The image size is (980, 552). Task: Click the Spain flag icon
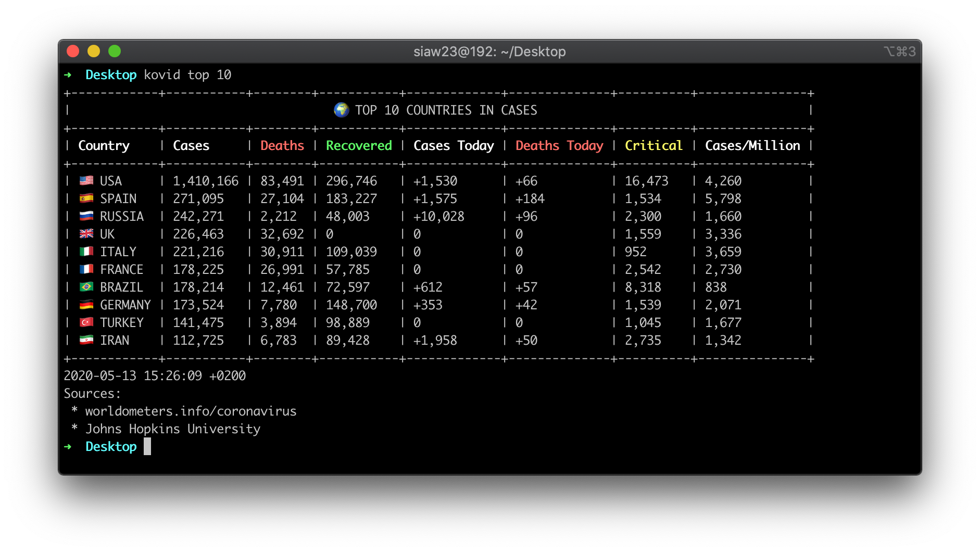pyautogui.click(x=86, y=198)
